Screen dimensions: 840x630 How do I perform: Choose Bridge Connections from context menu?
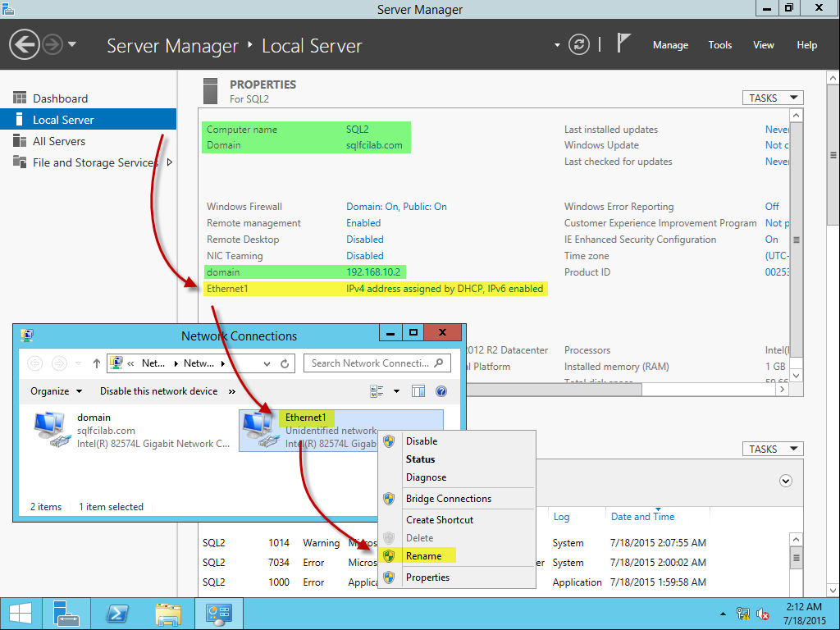(x=457, y=499)
